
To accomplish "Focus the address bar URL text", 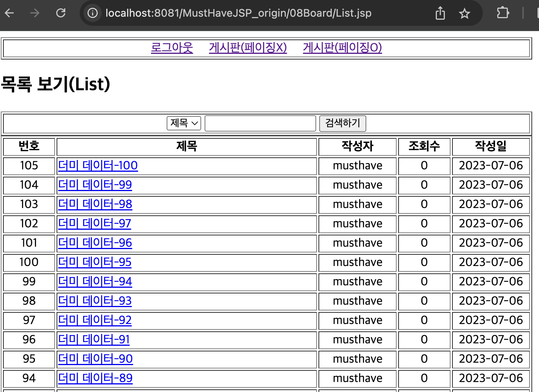I will tap(238, 13).
